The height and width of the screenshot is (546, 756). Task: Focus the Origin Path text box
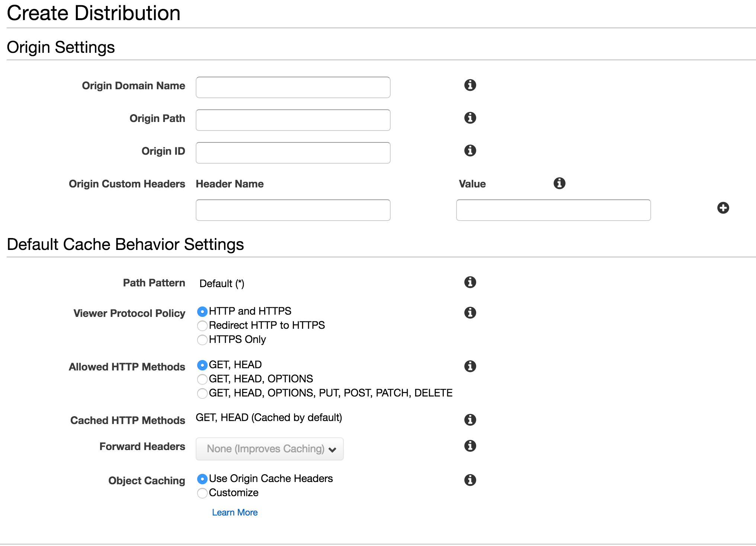click(293, 120)
